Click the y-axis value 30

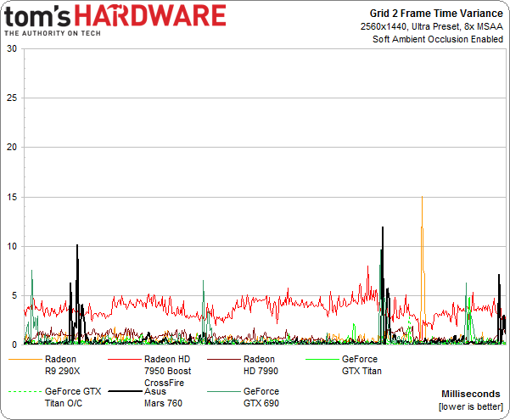pyautogui.click(x=12, y=49)
